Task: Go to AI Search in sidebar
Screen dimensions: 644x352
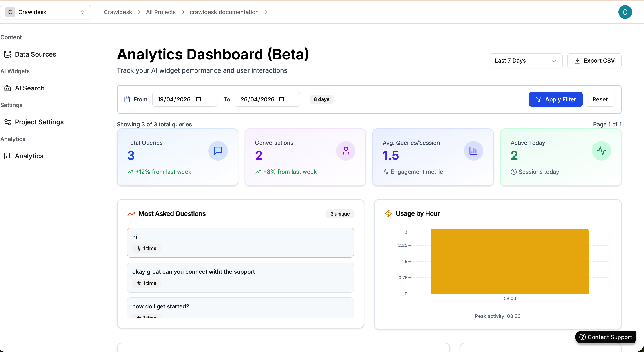Action: click(x=29, y=88)
